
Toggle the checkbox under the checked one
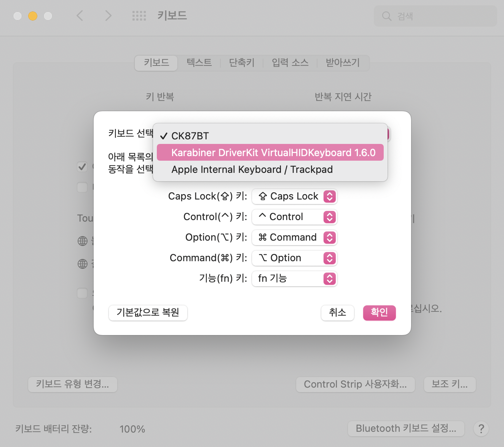82,187
